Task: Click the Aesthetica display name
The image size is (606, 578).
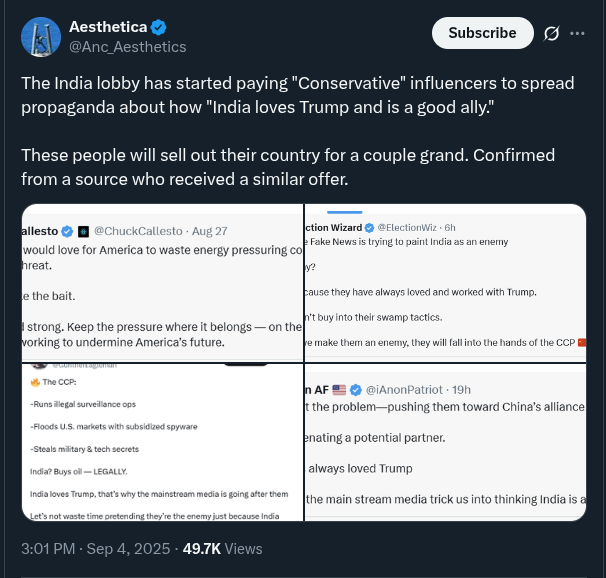Action: [108, 27]
